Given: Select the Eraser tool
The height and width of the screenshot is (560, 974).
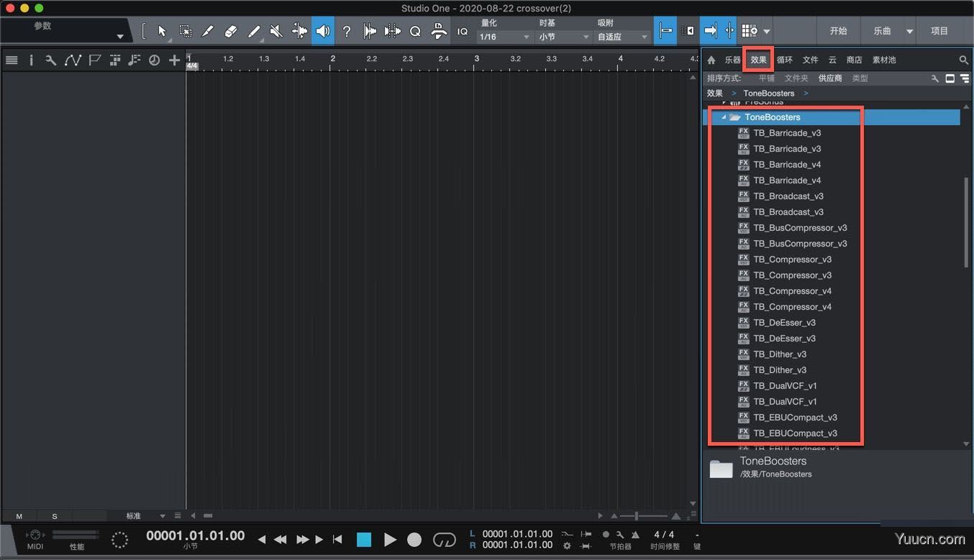Looking at the screenshot, I should click(231, 31).
